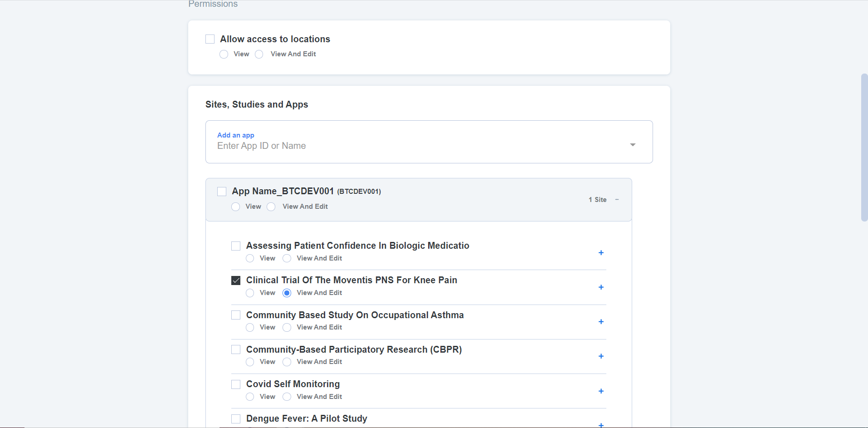Select View And Edit for App Name_BTCDEV001
868x428 pixels.
point(271,207)
